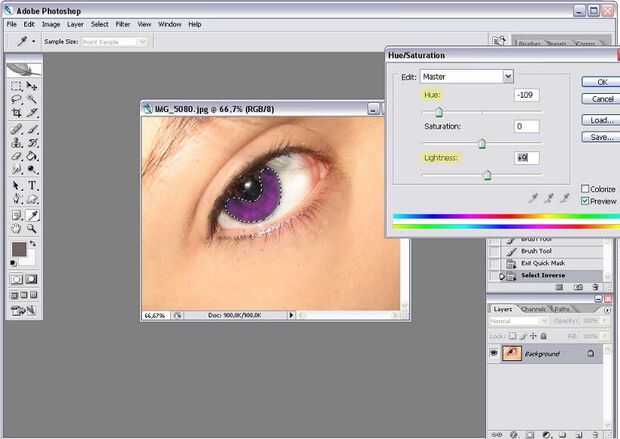620x439 pixels.
Task: Select the Crop tool
Action: (x=16, y=113)
